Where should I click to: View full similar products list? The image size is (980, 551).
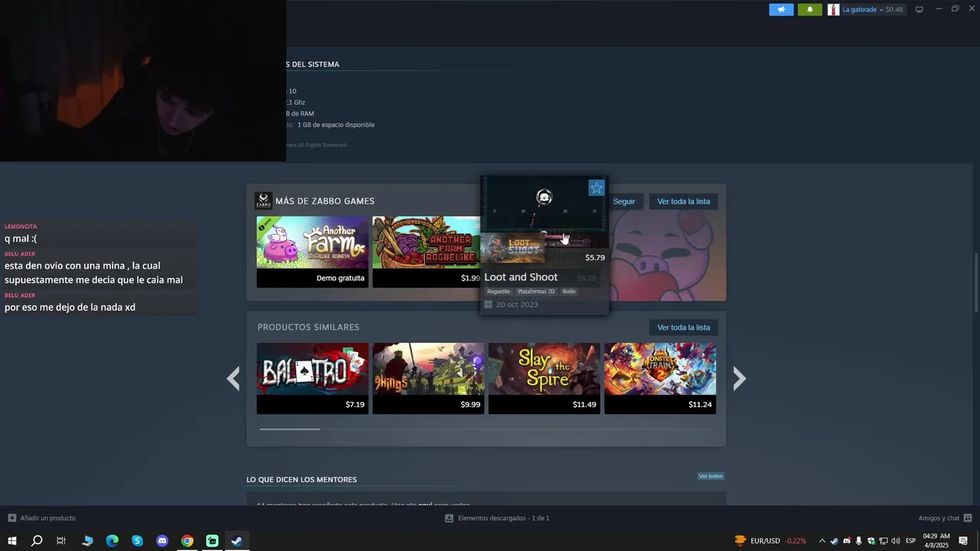[683, 328]
